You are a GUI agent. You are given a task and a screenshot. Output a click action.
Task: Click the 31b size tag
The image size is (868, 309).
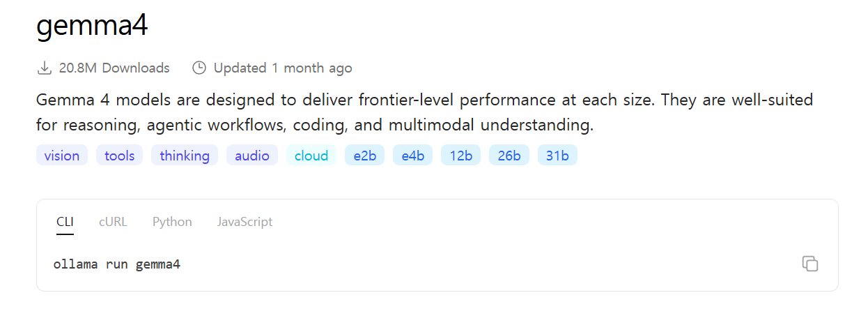(557, 156)
